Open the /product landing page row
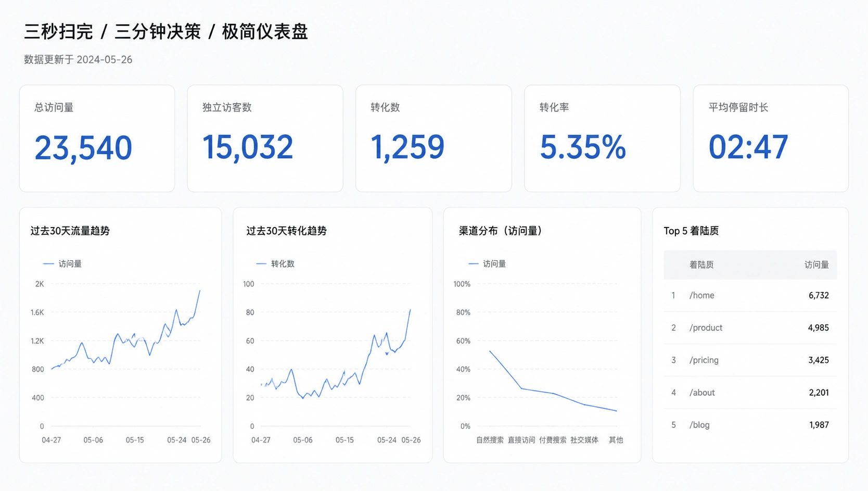Image resolution: width=868 pixels, height=491 pixels. coord(750,328)
